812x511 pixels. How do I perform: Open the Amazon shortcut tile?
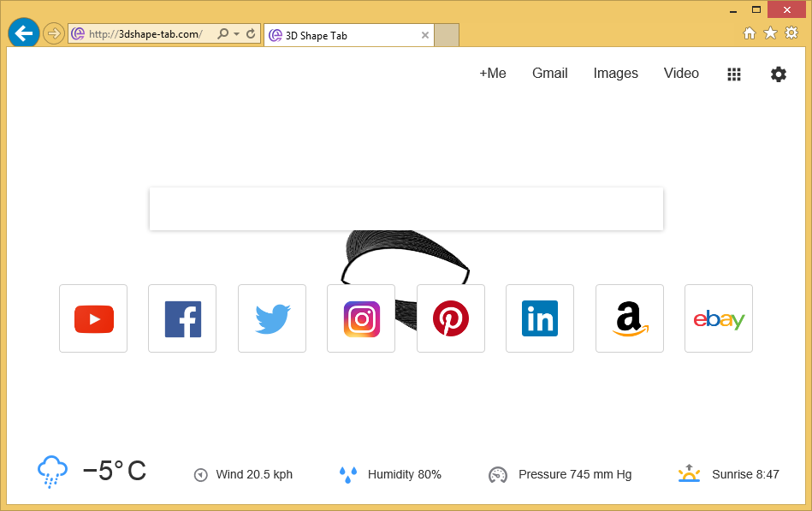[x=630, y=318]
